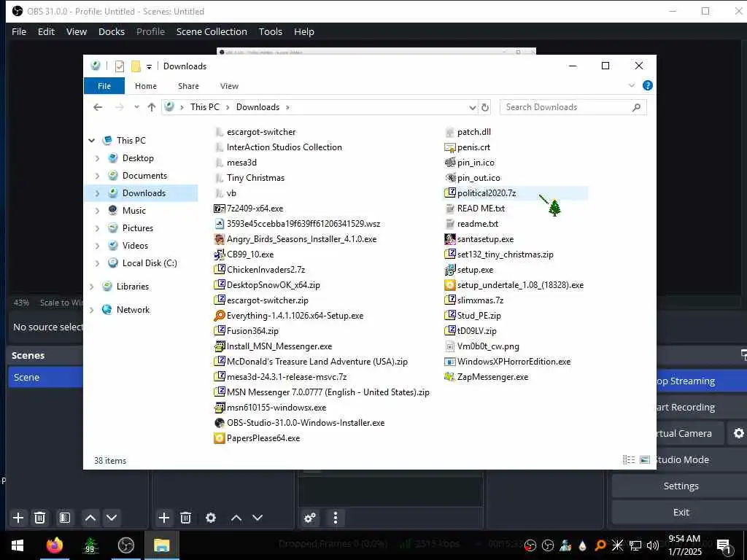This screenshot has width=747, height=560.
Task: Click New Folder icon in title bar
Action: 136,66
